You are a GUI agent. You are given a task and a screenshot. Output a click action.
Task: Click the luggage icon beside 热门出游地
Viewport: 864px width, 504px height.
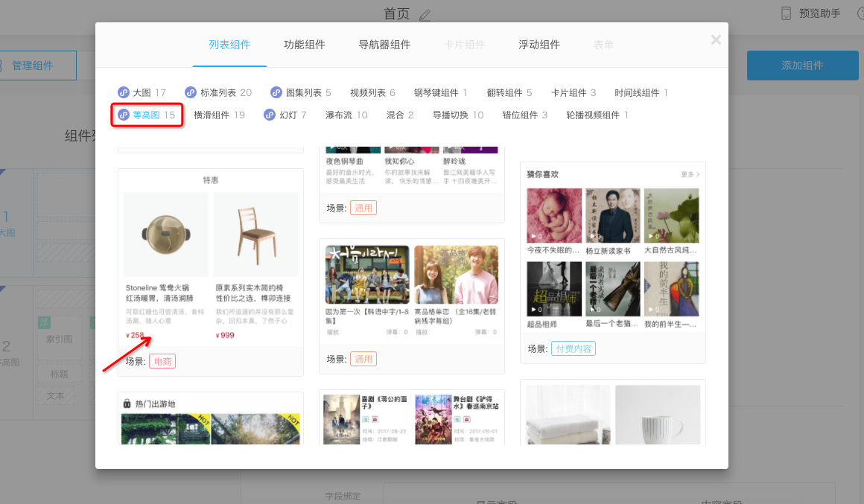coord(127,403)
